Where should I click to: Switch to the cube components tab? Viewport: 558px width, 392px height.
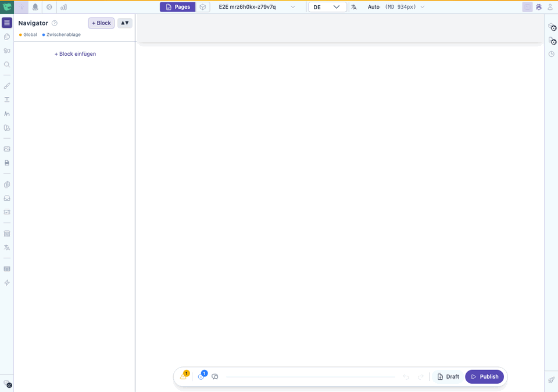coord(202,7)
